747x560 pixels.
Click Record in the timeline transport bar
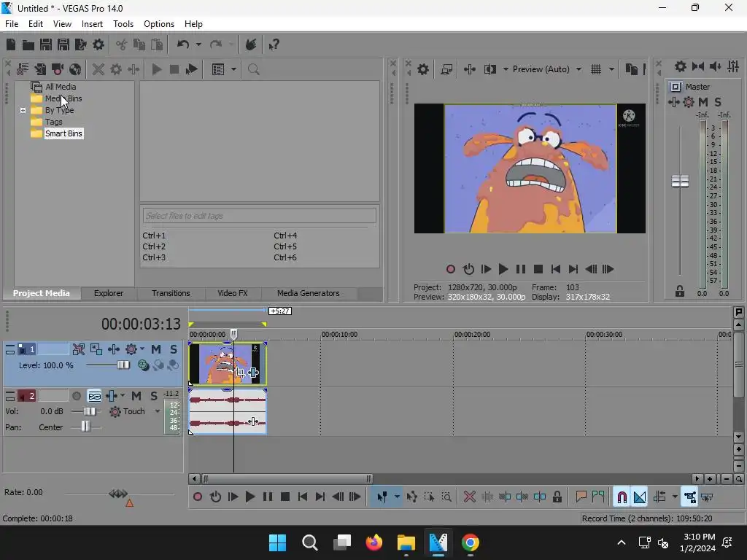197,497
